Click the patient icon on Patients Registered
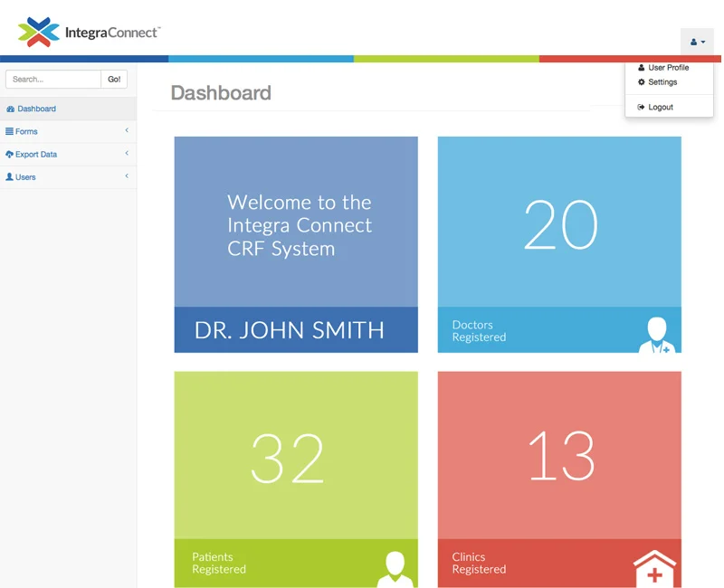Image resolution: width=724 pixels, height=588 pixels. tap(395, 569)
